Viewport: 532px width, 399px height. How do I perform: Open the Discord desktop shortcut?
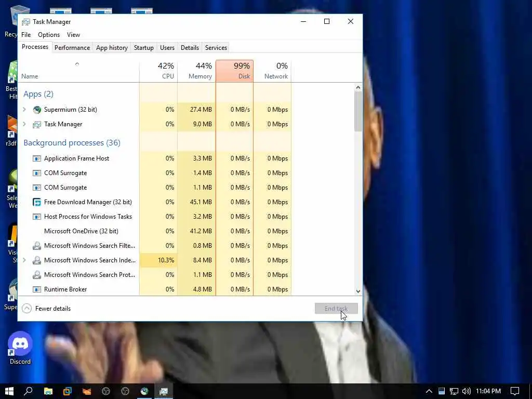click(20, 348)
